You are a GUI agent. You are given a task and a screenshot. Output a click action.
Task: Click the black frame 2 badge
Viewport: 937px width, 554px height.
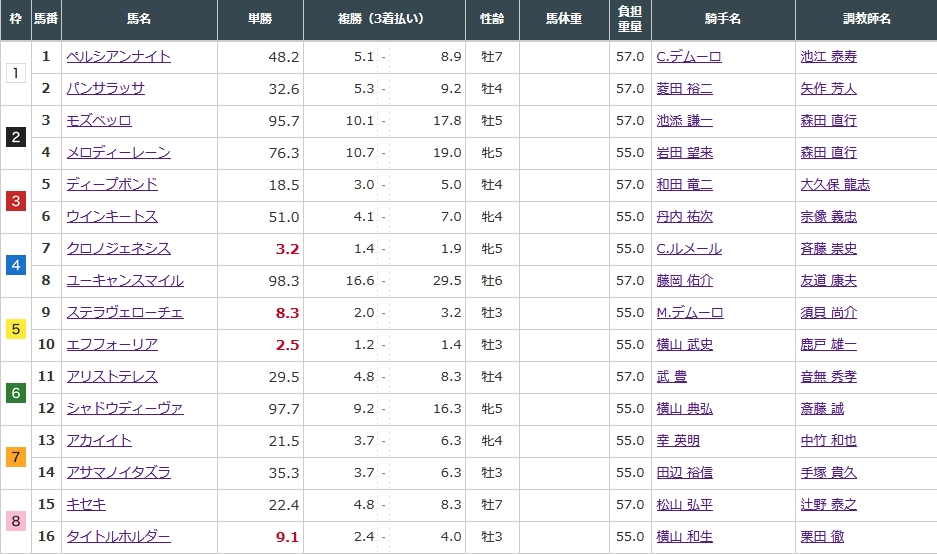15,137
